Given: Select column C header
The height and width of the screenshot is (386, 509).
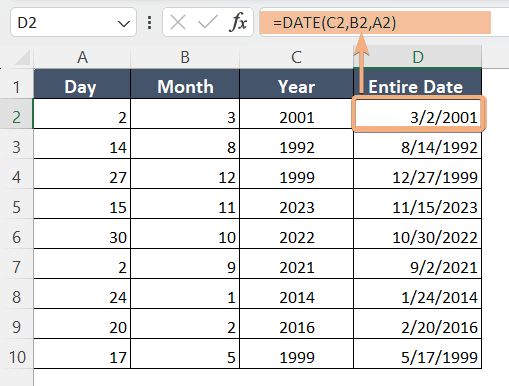Looking at the screenshot, I should [x=296, y=57].
